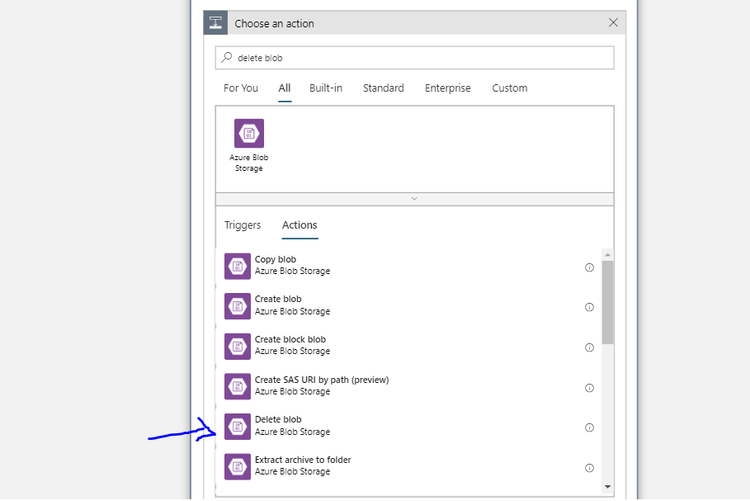750x501 pixels.
Task: Click the scrollbar up arrow in actions list
Action: [607, 255]
